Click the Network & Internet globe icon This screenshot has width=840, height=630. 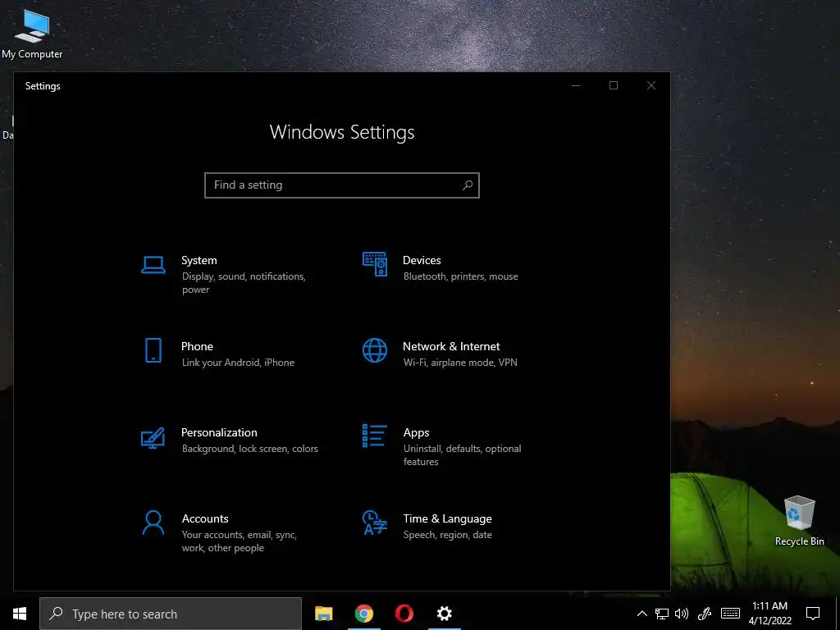[374, 350]
